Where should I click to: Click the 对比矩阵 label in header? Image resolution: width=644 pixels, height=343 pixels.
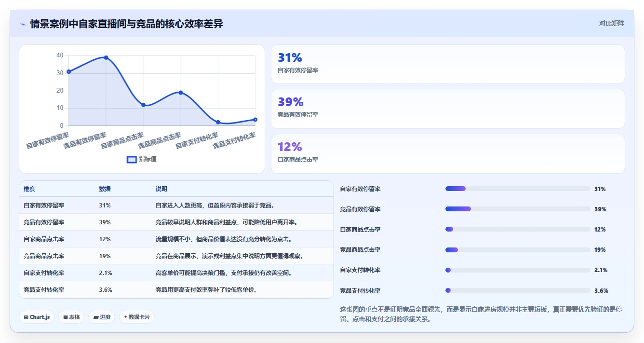click(612, 23)
